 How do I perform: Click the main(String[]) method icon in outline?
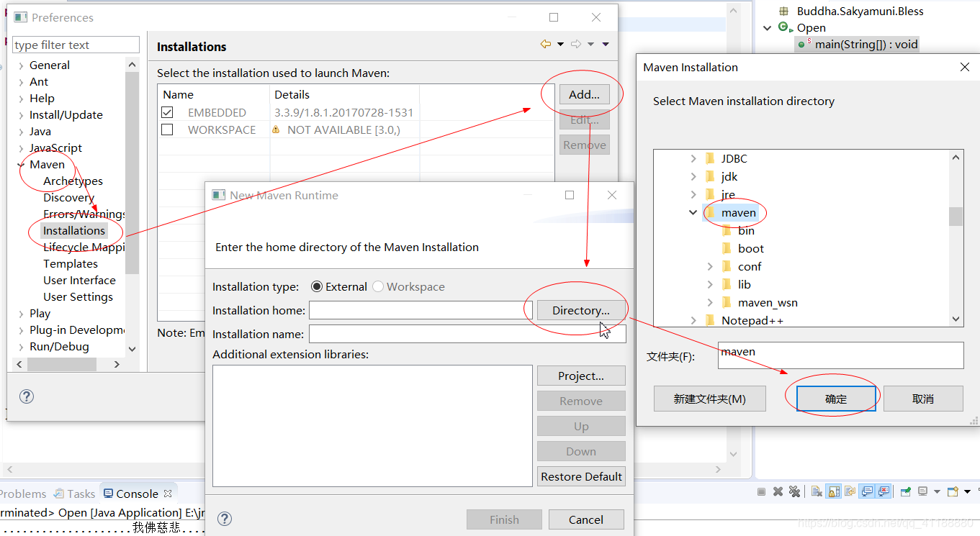(x=803, y=44)
